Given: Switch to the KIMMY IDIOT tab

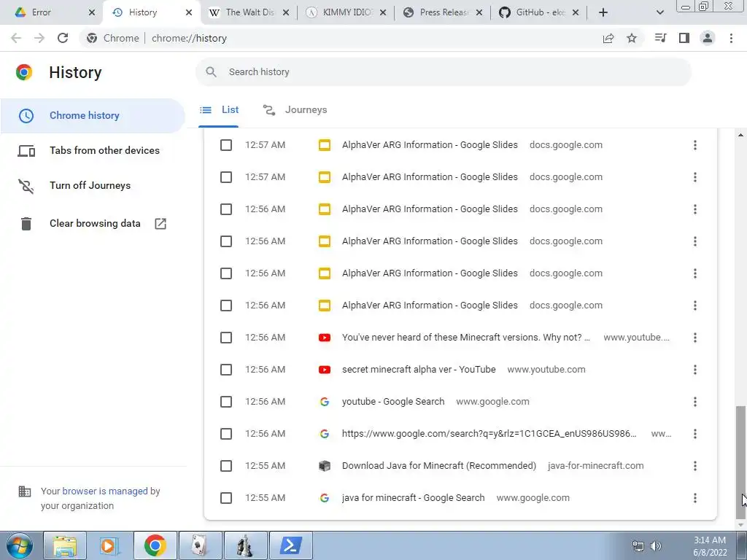Looking at the screenshot, I should tap(347, 12).
